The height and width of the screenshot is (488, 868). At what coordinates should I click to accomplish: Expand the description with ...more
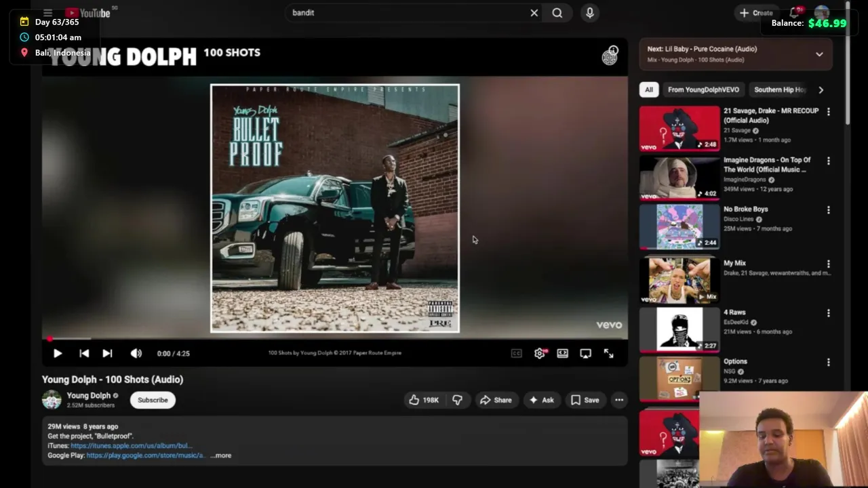click(x=221, y=455)
